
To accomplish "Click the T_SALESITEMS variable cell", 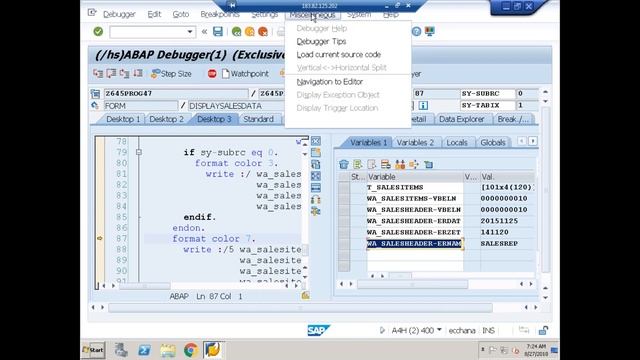I will click(x=415, y=187).
